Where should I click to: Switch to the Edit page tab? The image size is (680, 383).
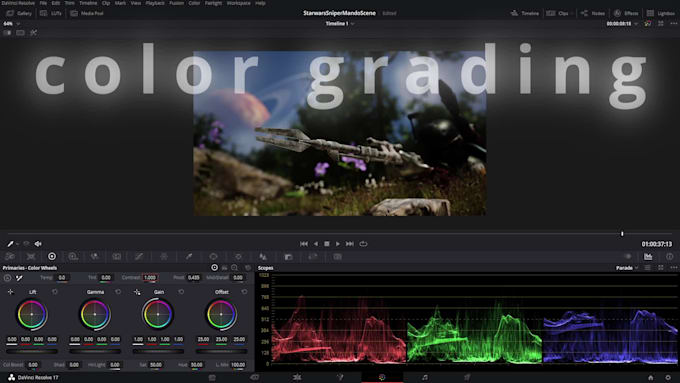297,377
